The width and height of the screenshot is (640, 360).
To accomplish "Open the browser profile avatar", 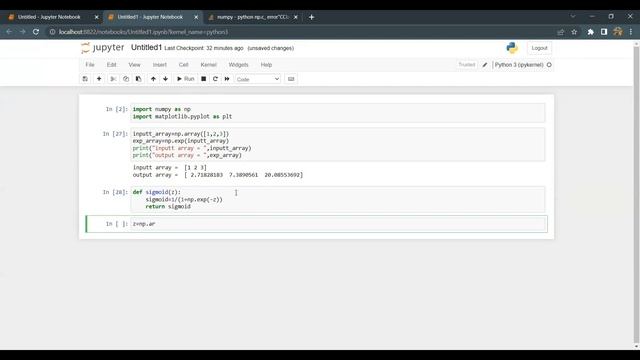I will 618,32.
